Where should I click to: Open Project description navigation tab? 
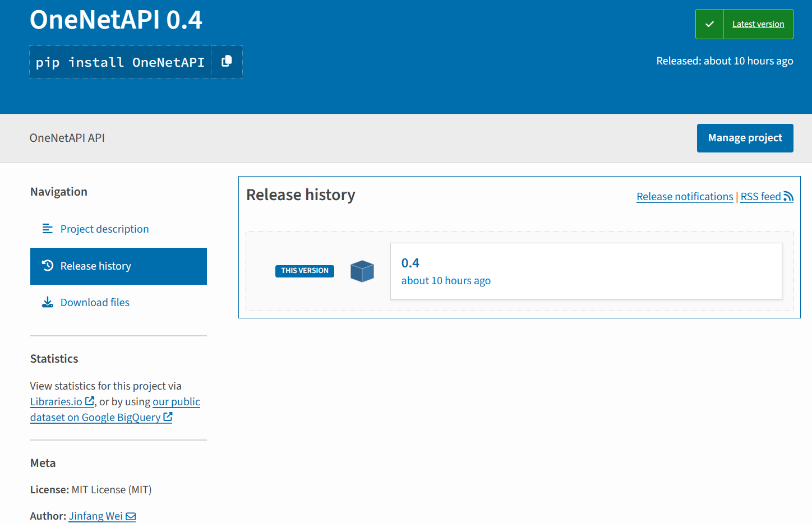[118, 229]
